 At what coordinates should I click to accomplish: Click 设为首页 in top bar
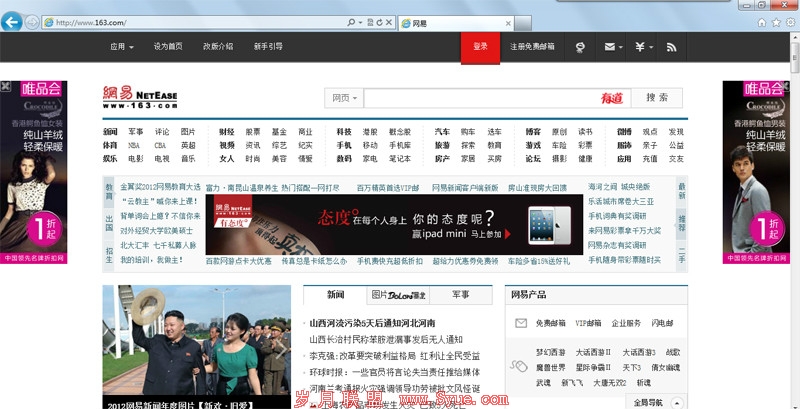point(168,46)
